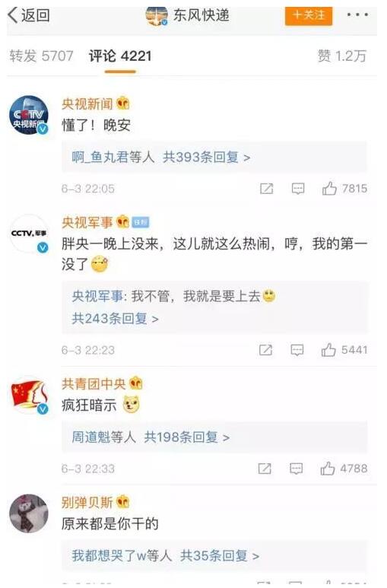Open the 央视军事 username link
The width and height of the screenshot is (387, 588).
click(87, 222)
